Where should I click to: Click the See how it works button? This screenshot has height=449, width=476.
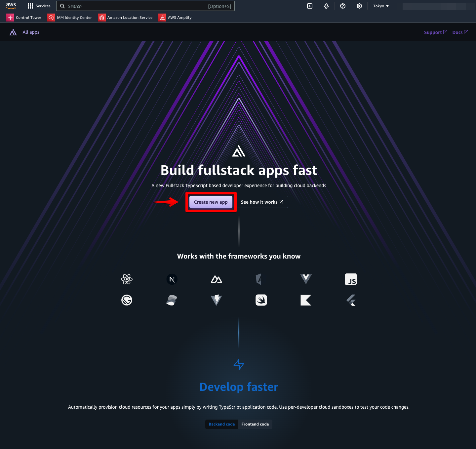262,202
